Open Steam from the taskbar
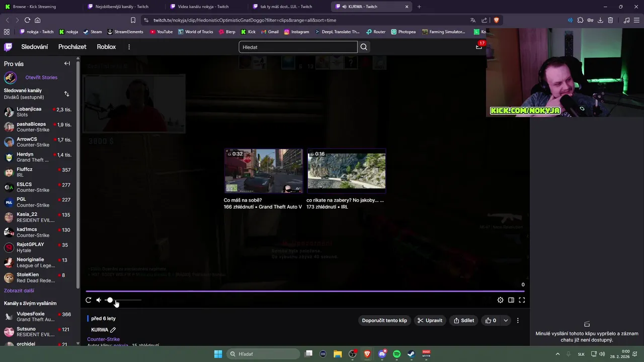Viewport: 644px width, 362px height. [411, 354]
